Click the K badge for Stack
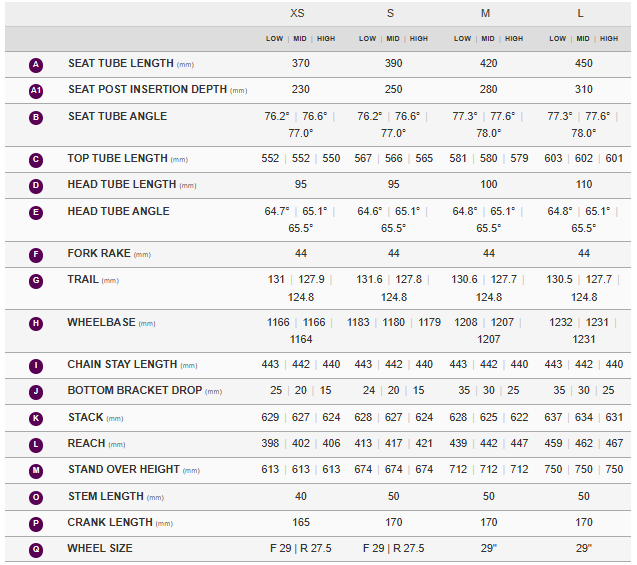This screenshot has height=565, width=637. pos(36,418)
